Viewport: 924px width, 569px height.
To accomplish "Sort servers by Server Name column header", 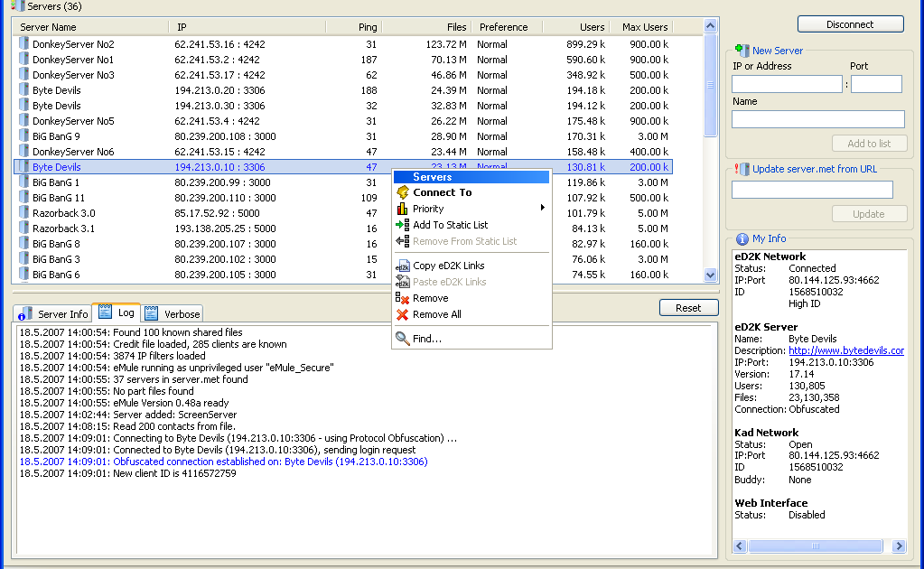I will (x=90, y=27).
